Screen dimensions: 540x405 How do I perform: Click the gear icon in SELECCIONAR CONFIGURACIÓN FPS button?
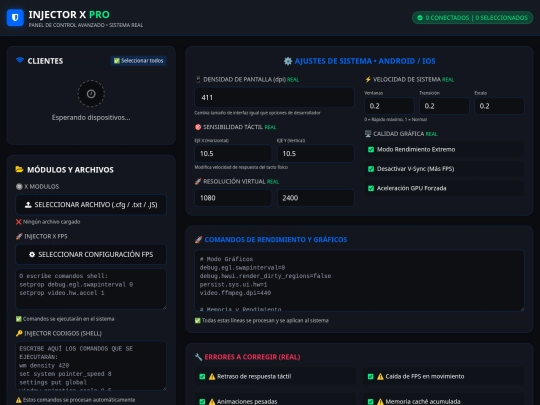pos(32,255)
